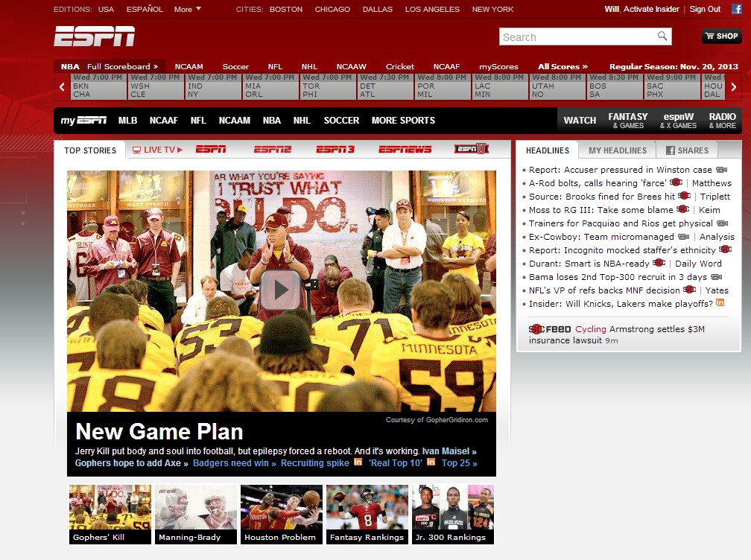Click SC icon beside NFL's VP headline
The width and height of the screenshot is (751, 560).
[x=690, y=290]
